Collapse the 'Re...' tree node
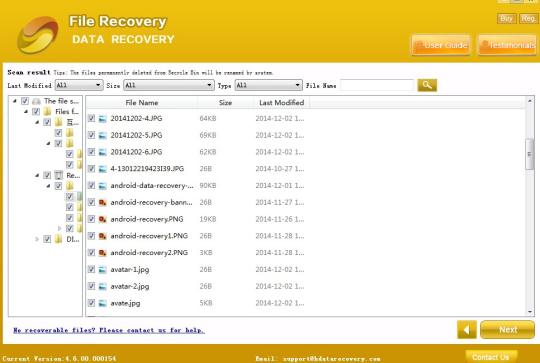The height and width of the screenshot is (363, 540). (x=37, y=175)
